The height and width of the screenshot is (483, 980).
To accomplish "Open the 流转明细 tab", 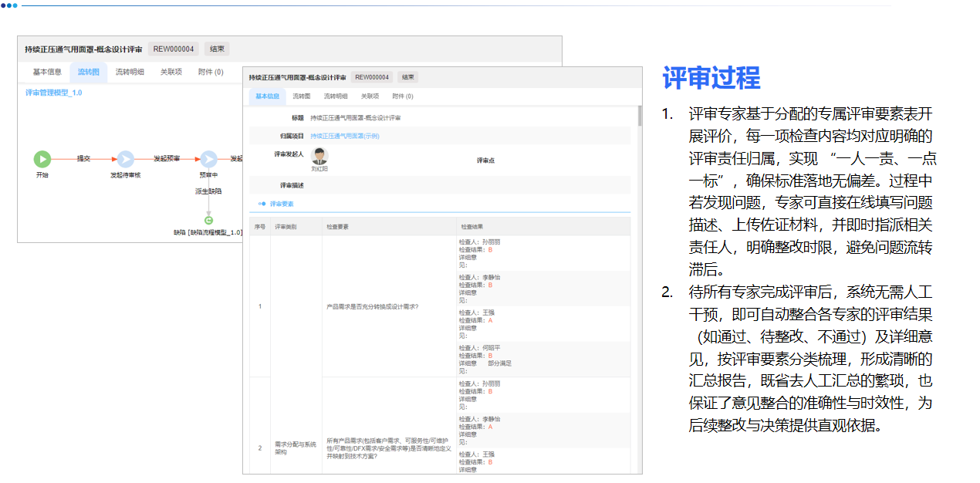I will 337,96.
